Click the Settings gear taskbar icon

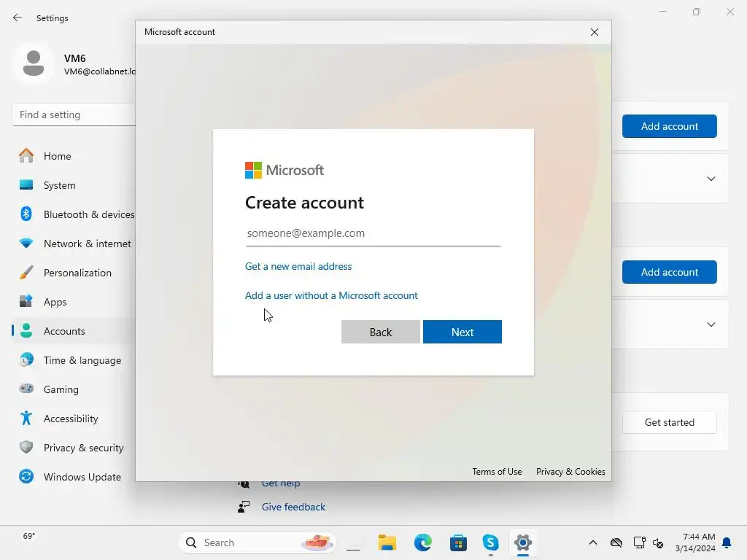point(522,542)
